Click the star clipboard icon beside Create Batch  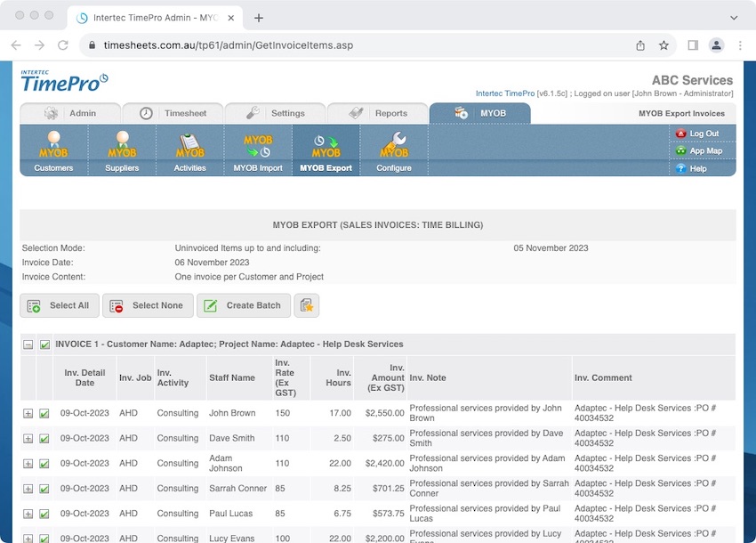(x=307, y=305)
